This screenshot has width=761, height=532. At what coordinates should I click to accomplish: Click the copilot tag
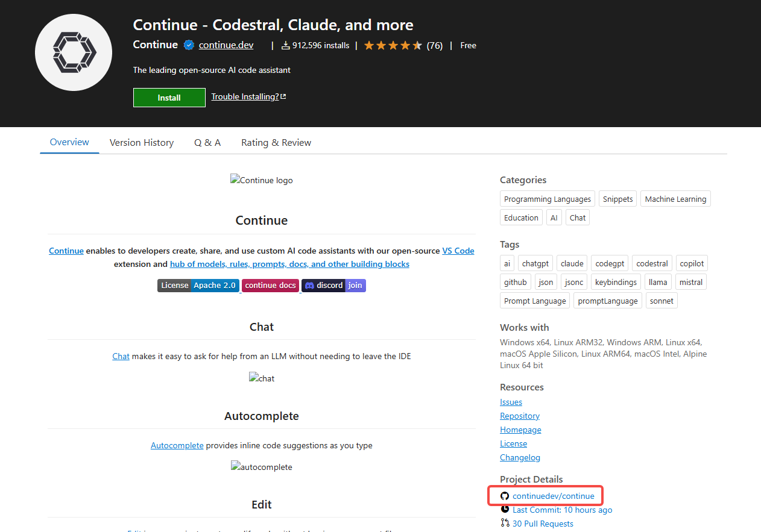pyautogui.click(x=692, y=264)
